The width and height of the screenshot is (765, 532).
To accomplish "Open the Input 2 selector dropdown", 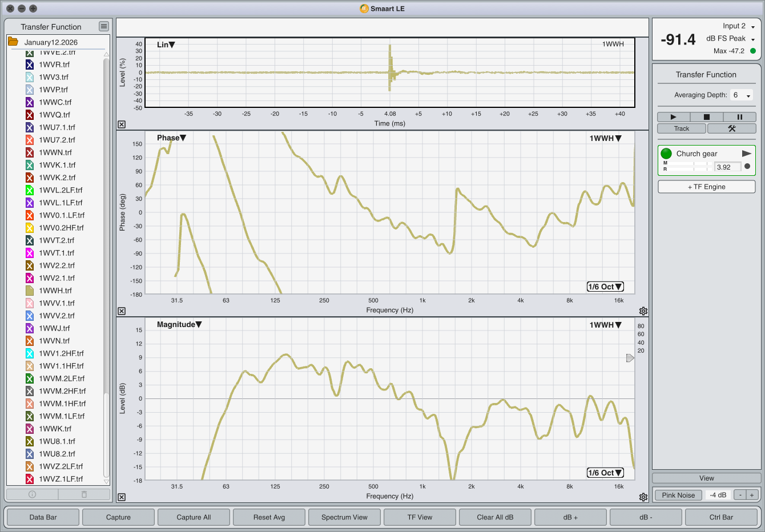I will coord(753,26).
